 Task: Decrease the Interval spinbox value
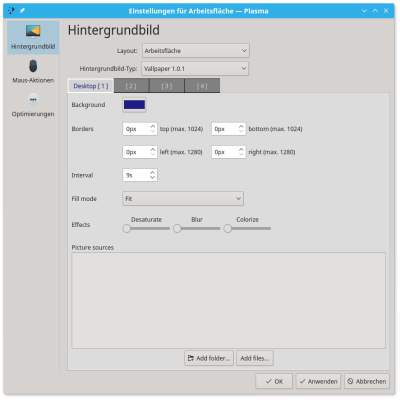point(152,178)
